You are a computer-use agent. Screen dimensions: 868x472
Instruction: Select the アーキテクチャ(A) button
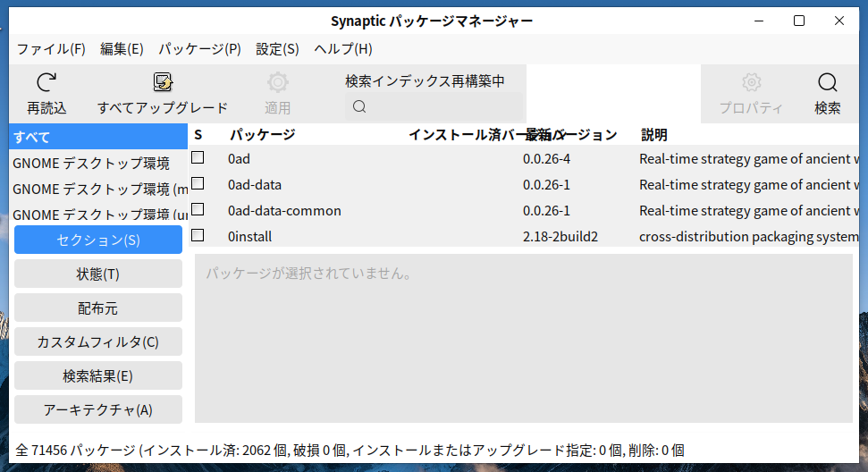point(98,410)
